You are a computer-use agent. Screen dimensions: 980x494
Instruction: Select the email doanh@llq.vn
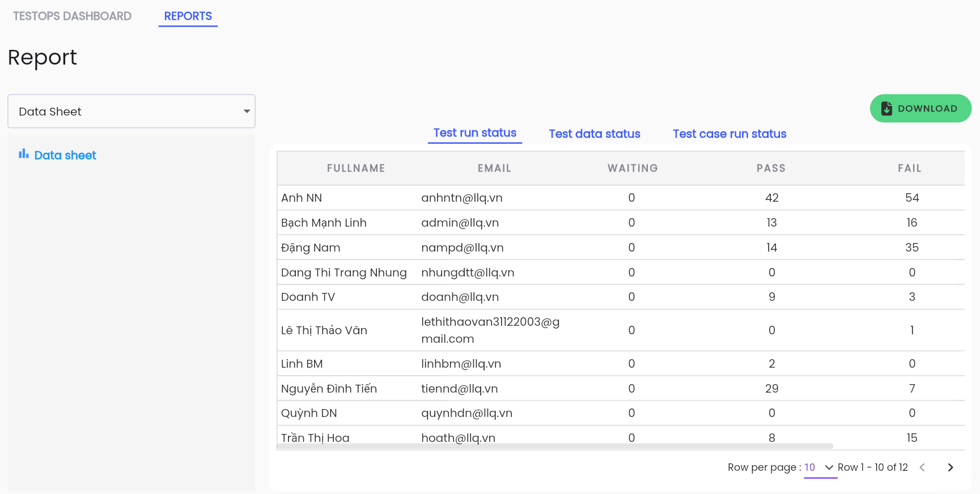[x=460, y=297]
